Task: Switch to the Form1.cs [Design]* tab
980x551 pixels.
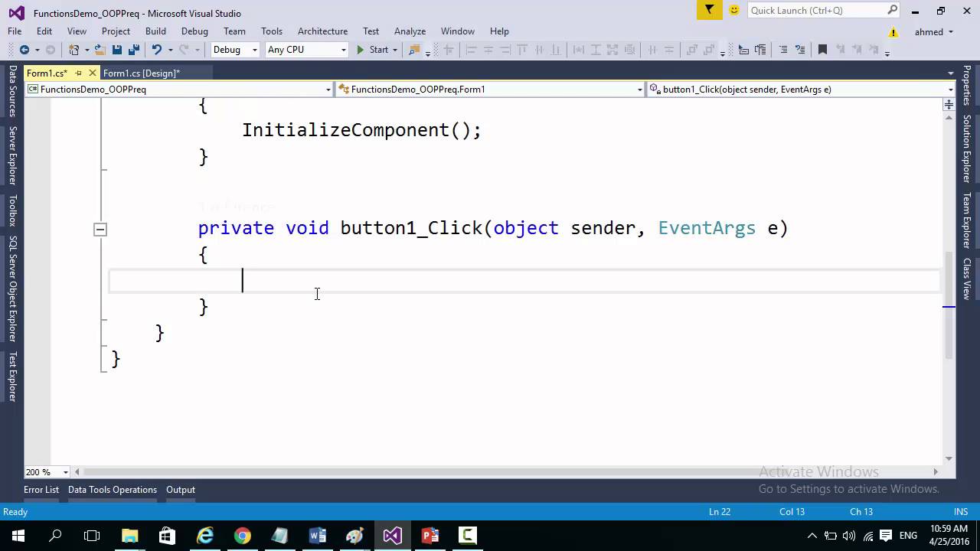Action: tap(142, 73)
